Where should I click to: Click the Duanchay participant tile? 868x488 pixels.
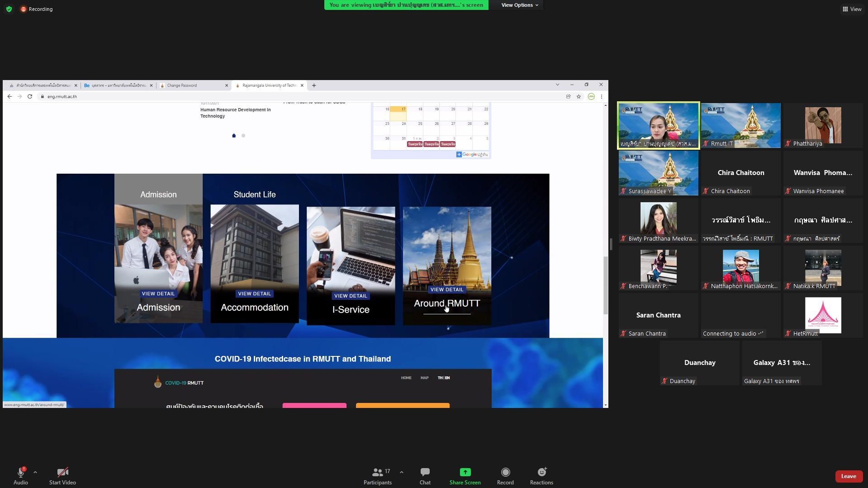point(699,363)
